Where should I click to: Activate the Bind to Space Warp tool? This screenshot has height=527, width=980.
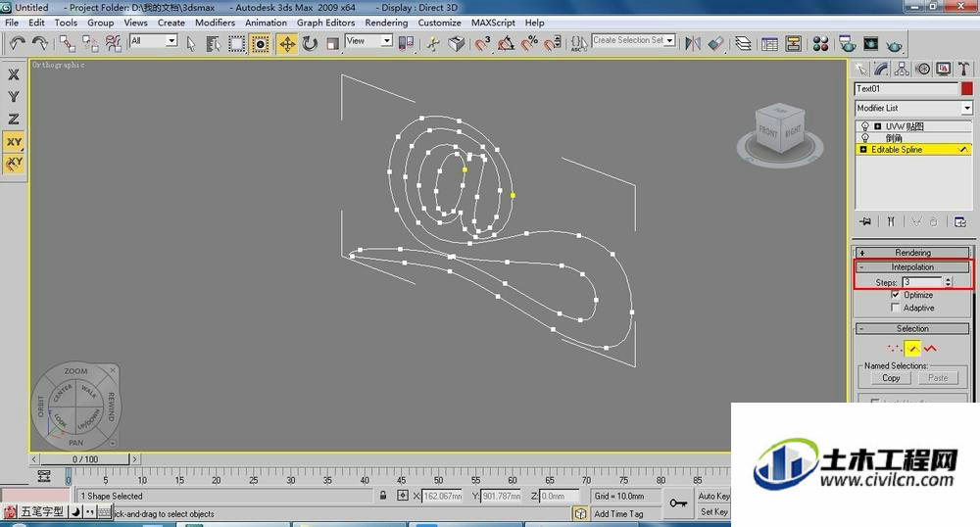tap(113, 43)
